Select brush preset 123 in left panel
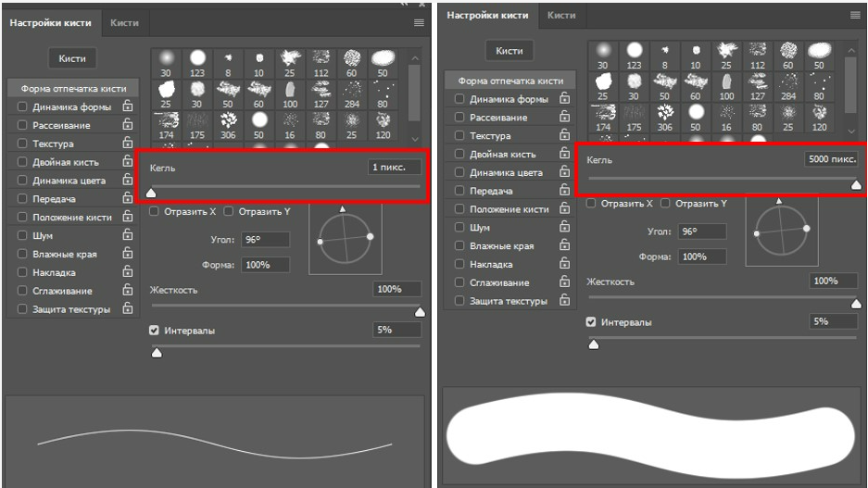 197,64
